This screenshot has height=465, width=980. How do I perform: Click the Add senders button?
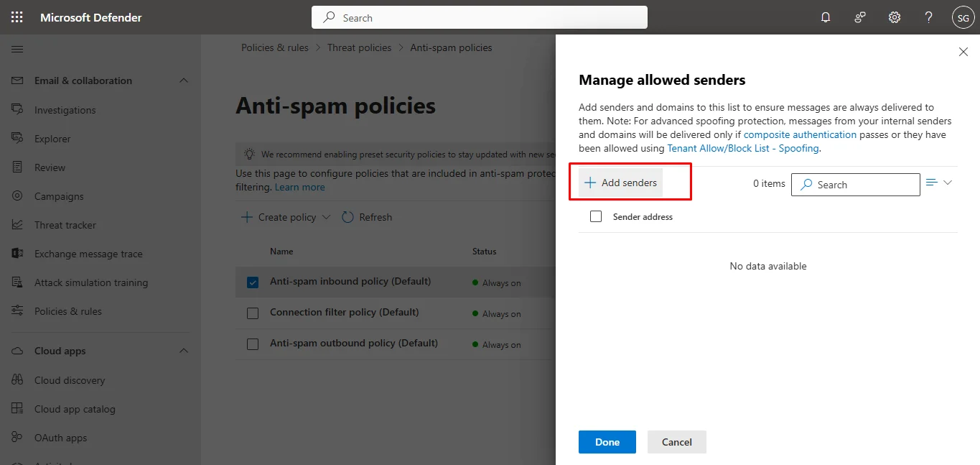620,183
